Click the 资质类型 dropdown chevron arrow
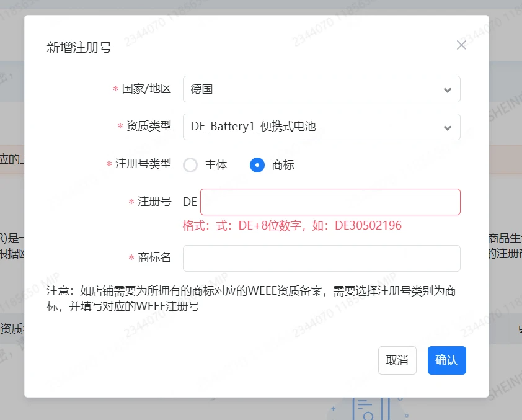The height and width of the screenshot is (420, 522). click(x=448, y=127)
